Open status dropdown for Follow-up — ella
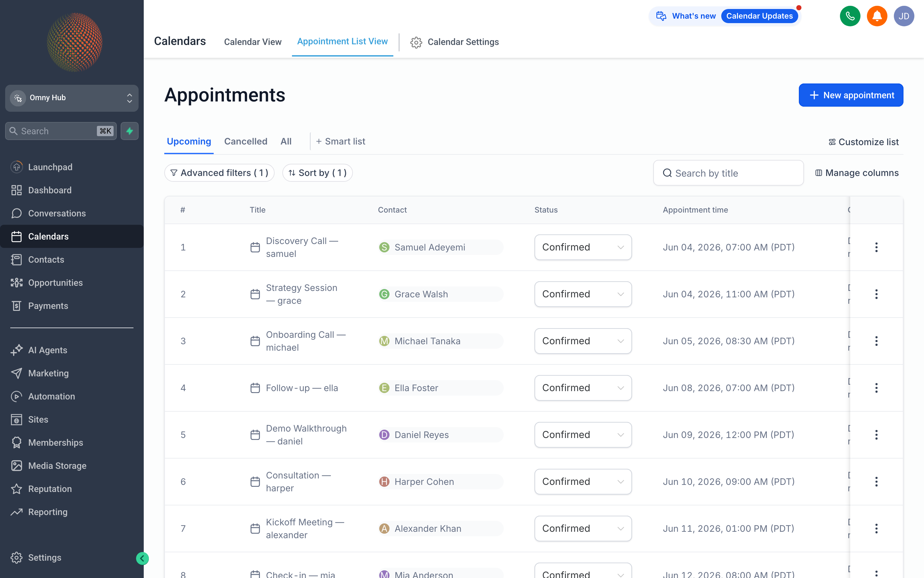The width and height of the screenshot is (924, 578). click(x=583, y=388)
